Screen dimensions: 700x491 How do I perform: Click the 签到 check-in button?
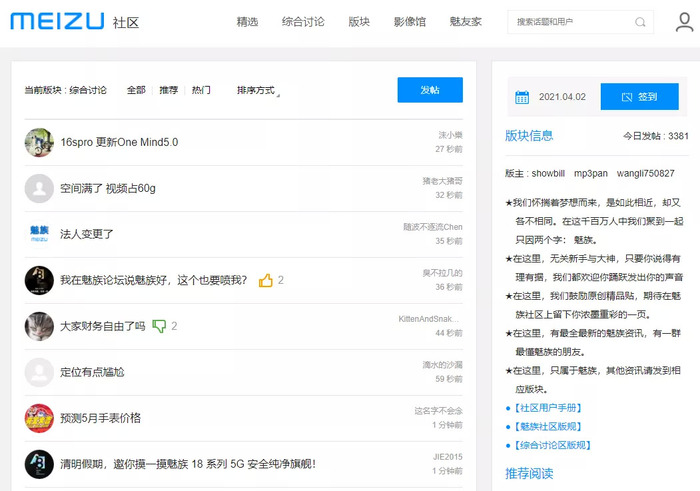click(x=639, y=96)
